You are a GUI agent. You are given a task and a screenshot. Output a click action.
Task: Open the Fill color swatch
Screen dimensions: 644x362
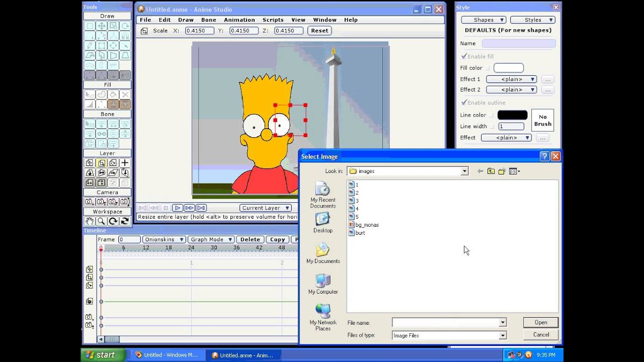pos(509,68)
